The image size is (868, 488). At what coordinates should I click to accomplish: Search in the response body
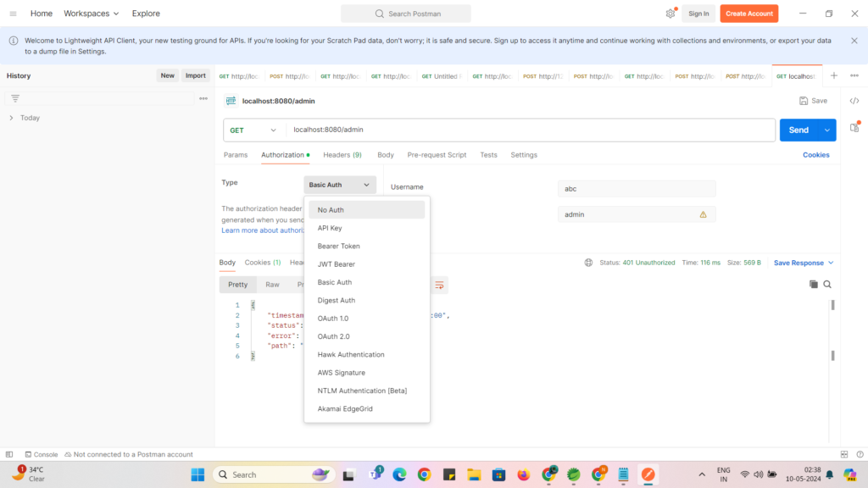[x=827, y=285]
